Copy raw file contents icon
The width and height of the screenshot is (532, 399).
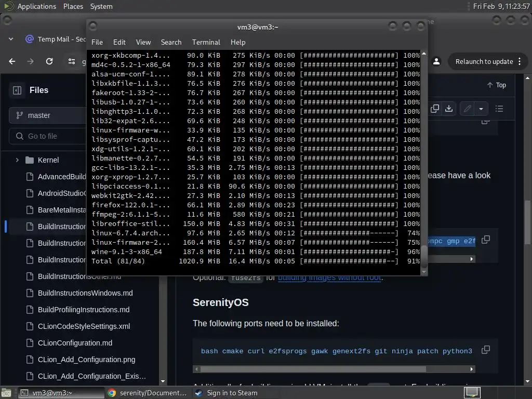pos(435,109)
